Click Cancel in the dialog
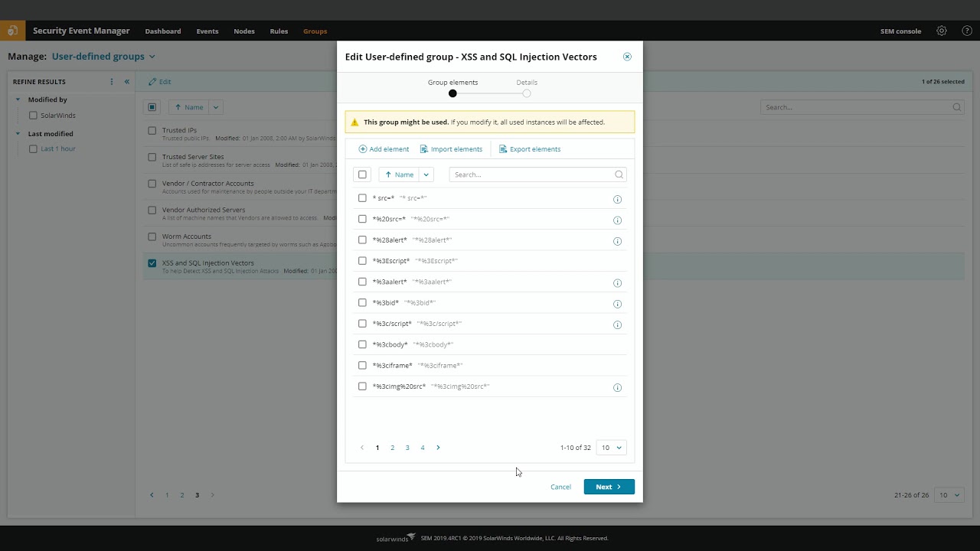 560,487
